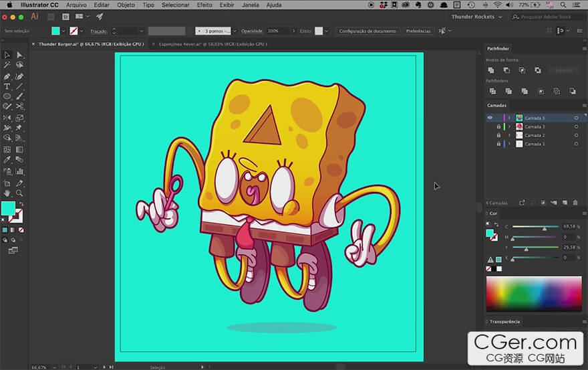This screenshot has width=588, height=370.
Task: Pick a color from the spectrum bar
Action: (534, 293)
